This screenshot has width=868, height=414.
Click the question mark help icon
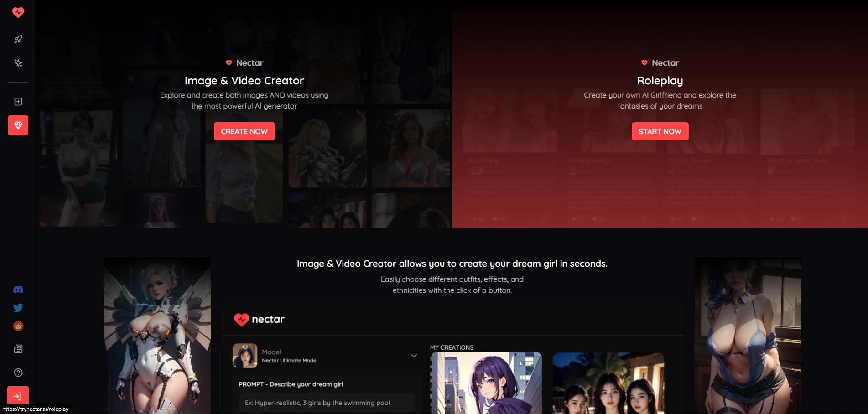[x=18, y=373]
